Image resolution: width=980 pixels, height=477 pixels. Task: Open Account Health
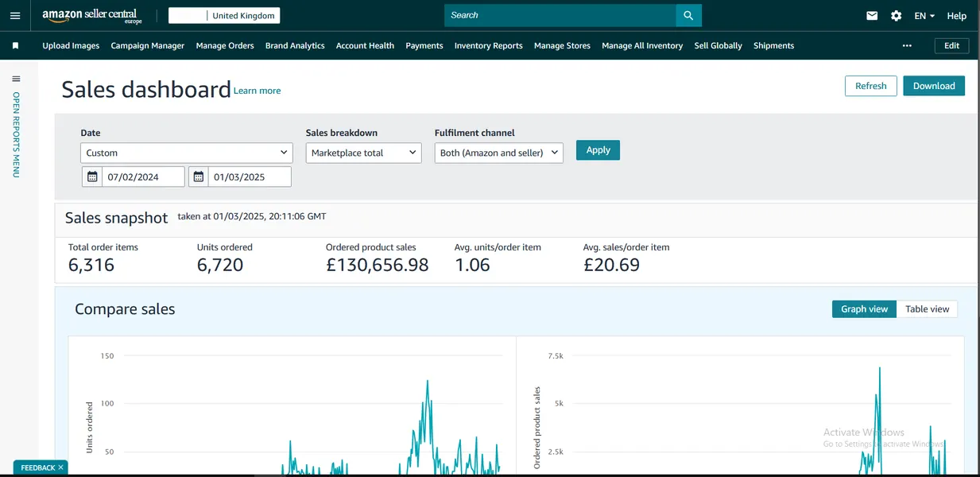tap(365, 46)
